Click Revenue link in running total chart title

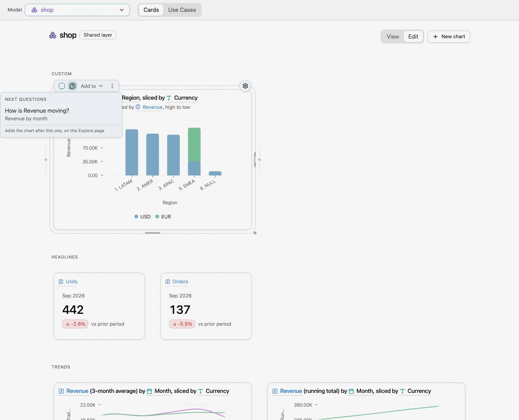291,391
